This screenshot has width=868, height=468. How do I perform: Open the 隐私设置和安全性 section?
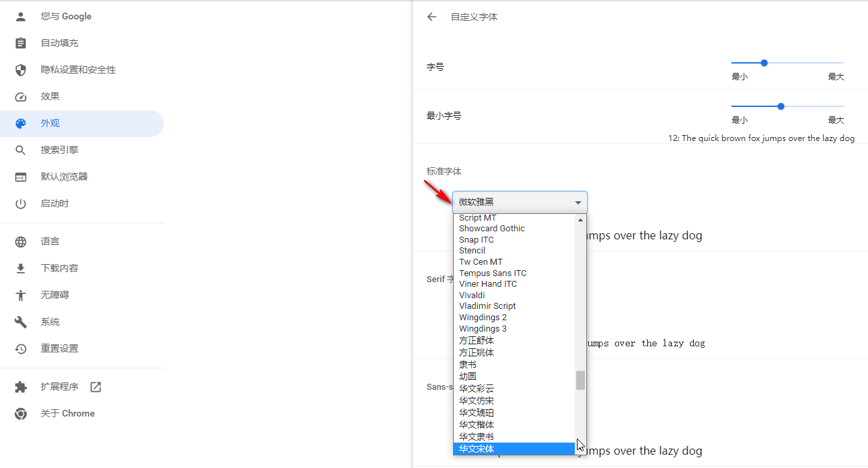(82, 70)
